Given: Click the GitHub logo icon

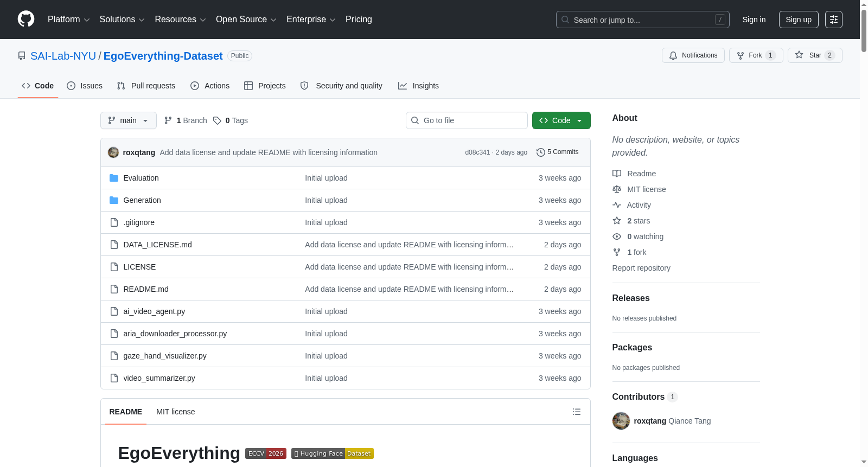Looking at the screenshot, I should click(x=26, y=19).
